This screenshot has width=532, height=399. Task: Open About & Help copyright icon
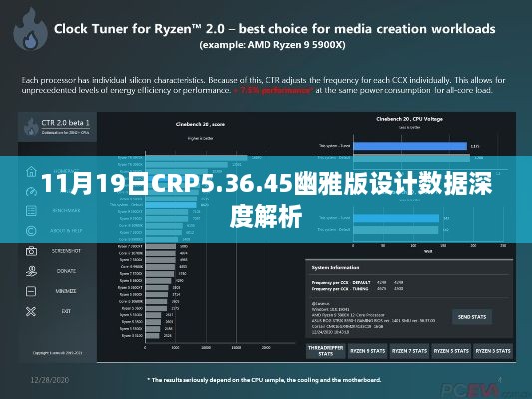pyautogui.click(x=31, y=231)
